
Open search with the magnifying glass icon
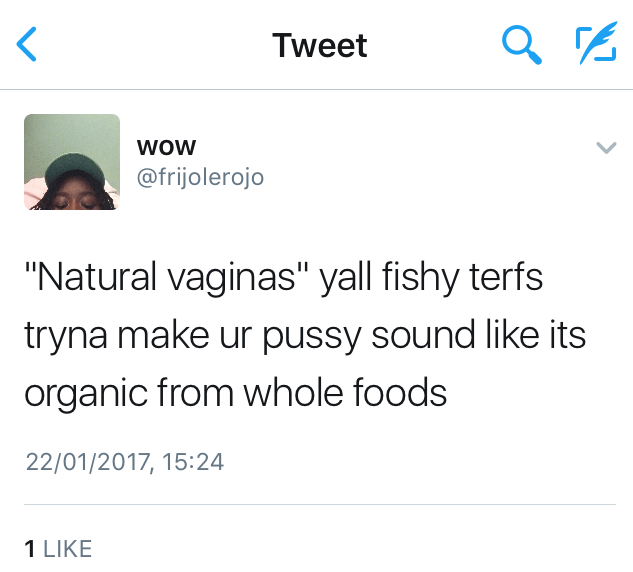click(x=520, y=45)
